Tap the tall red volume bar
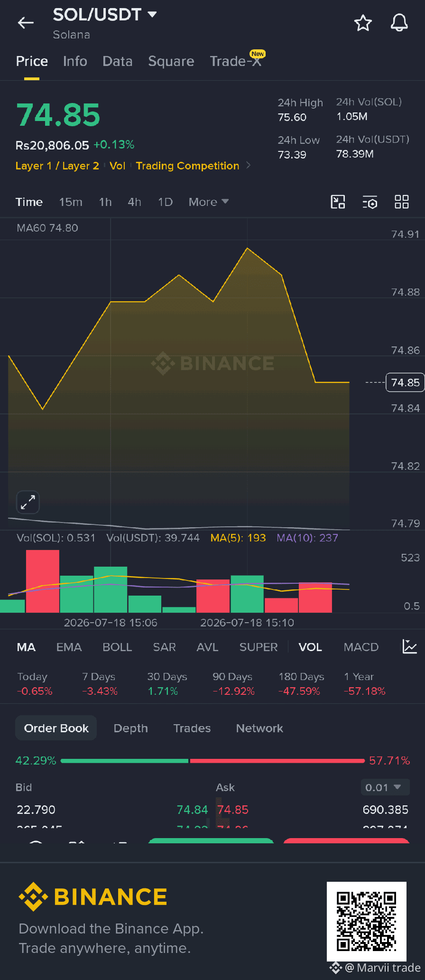Image resolution: width=425 pixels, height=980 pixels. [43, 581]
